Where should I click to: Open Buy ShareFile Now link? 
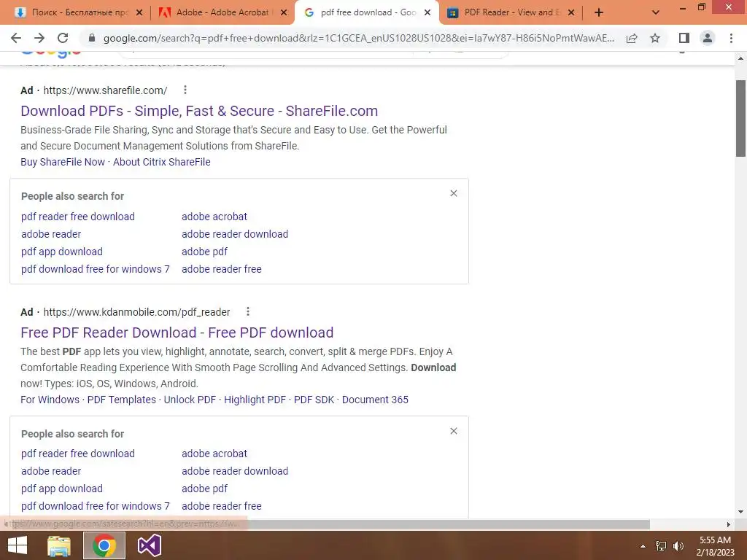point(63,162)
